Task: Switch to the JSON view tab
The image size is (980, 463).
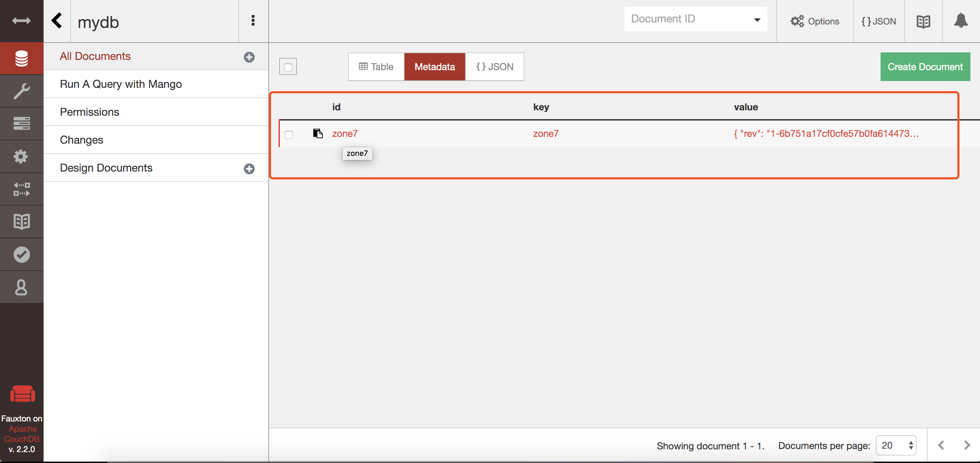Action: pos(494,67)
